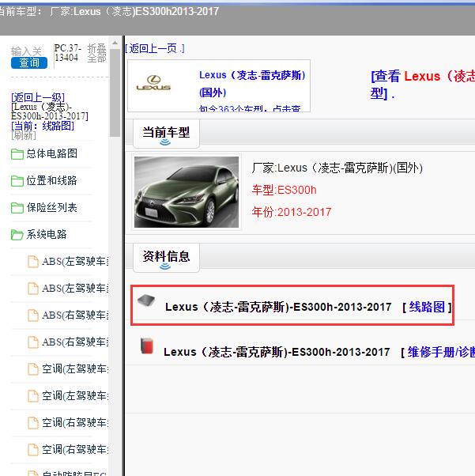Click the [返回上一页] back link
This screenshot has height=476, width=475.
pos(155,48)
